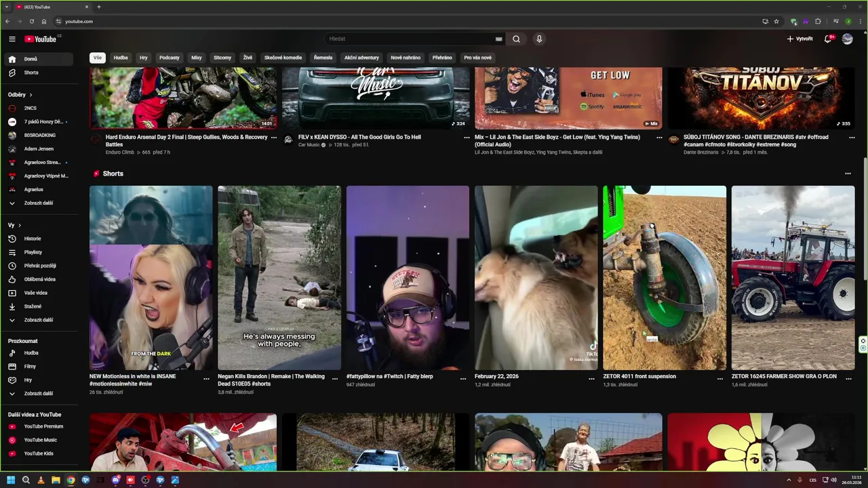Open YouTube Premium link
The image size is (868, 488).
(x=38, y=426)
